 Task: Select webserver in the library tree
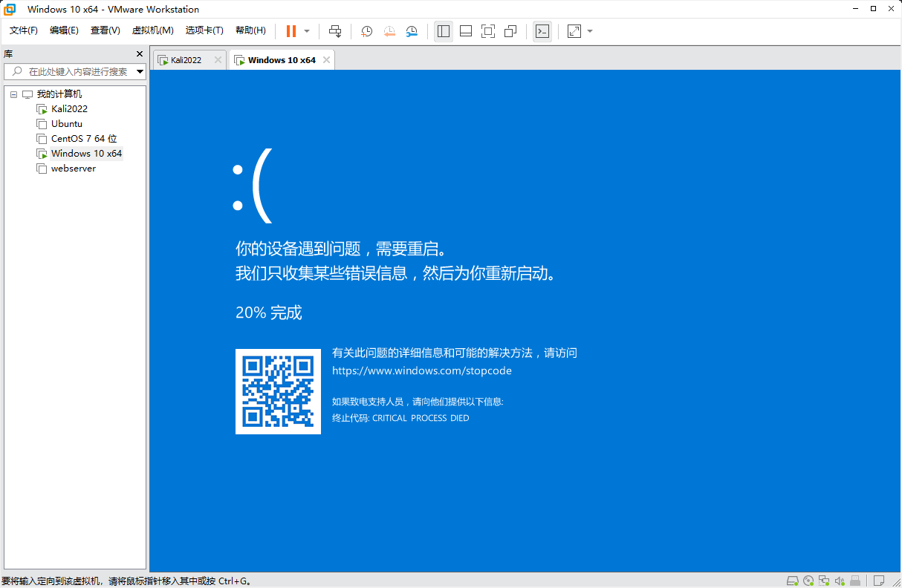[x=74, y=169]
